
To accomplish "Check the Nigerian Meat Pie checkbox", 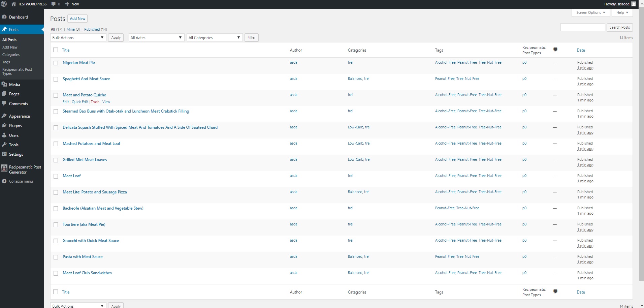I will point(56,63).
